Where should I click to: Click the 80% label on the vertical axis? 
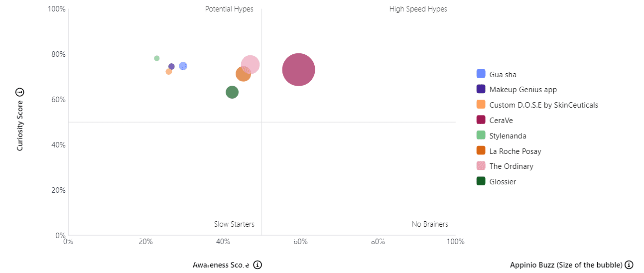(x=58, y=54)
